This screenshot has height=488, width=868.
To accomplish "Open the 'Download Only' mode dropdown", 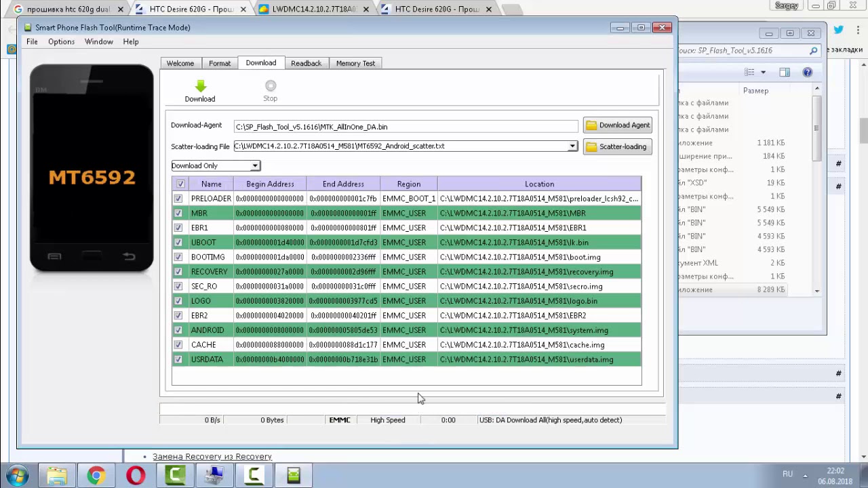I will (215, 165).
